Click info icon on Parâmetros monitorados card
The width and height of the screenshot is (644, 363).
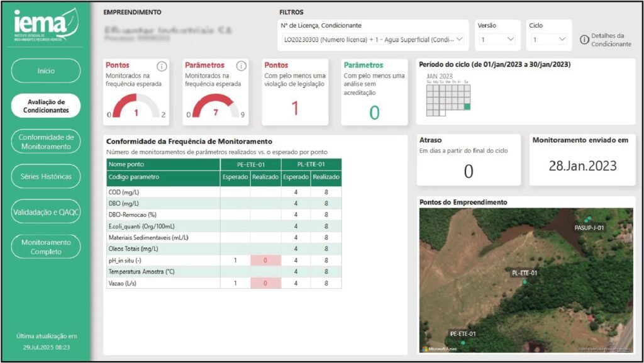[x=241, y=66]
